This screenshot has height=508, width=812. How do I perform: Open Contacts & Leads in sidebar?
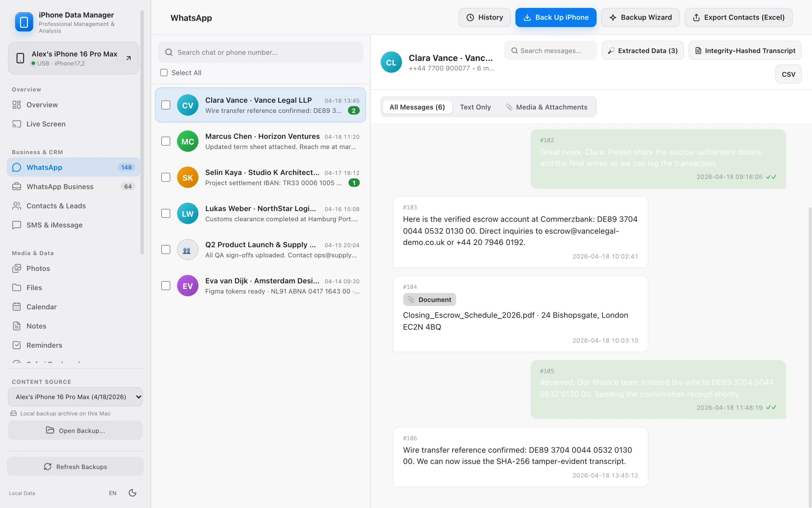click(73, 205)
